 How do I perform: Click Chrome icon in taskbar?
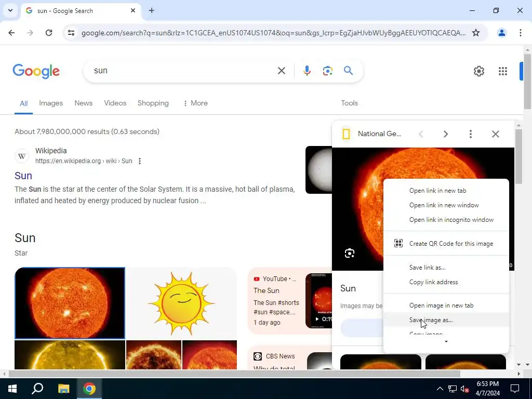pyautogui.click(x=89, y=389)
